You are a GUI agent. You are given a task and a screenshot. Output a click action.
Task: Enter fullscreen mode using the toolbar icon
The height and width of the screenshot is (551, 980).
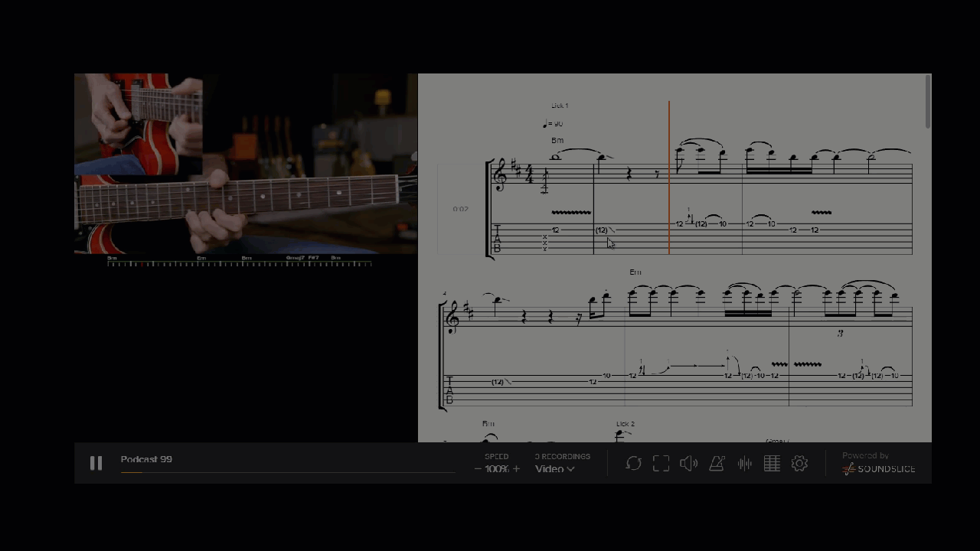coord(661,463)
